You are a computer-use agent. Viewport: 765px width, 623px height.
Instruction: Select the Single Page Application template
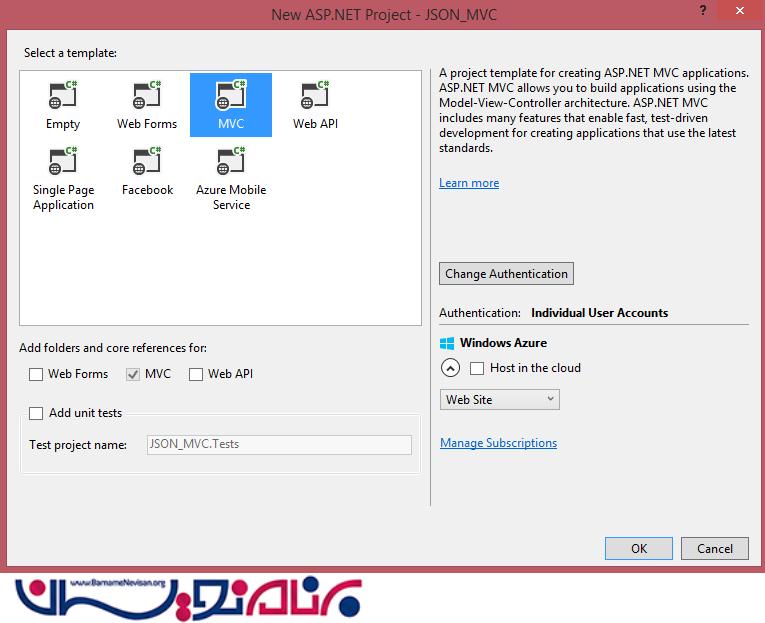pyautogui.click(x=62, y=163)
